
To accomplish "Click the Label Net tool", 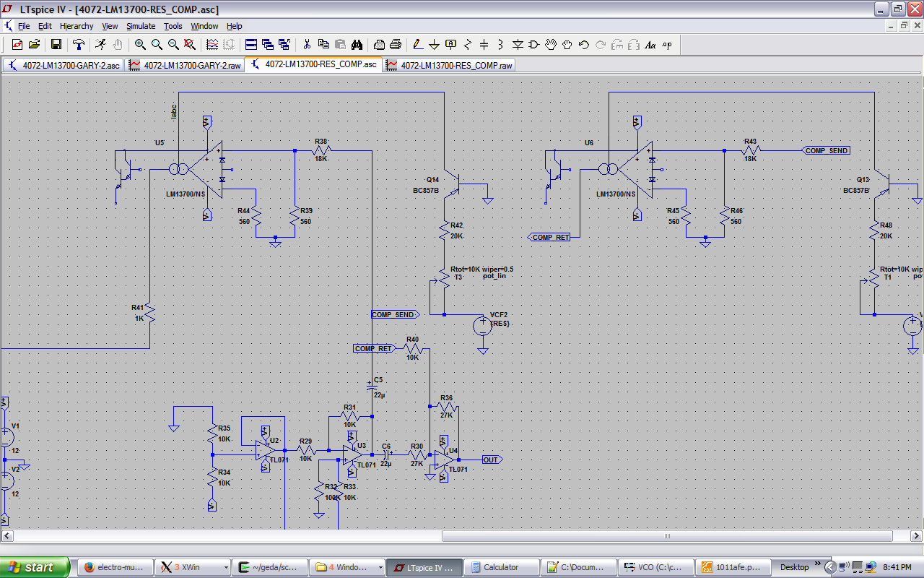I will (x=450, y=44).
